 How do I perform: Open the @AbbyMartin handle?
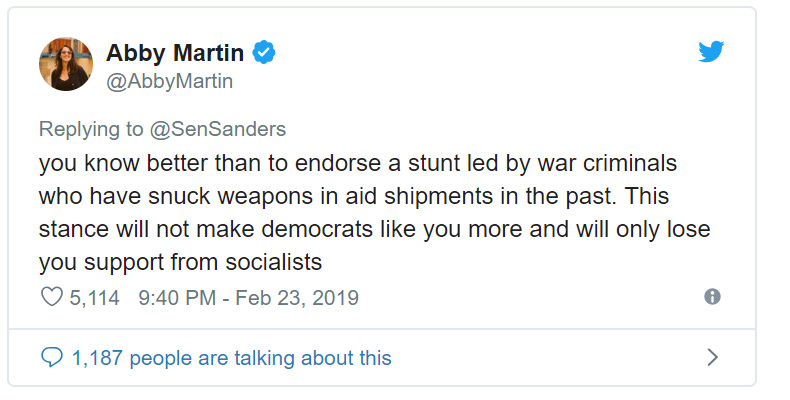coord(169,81)
